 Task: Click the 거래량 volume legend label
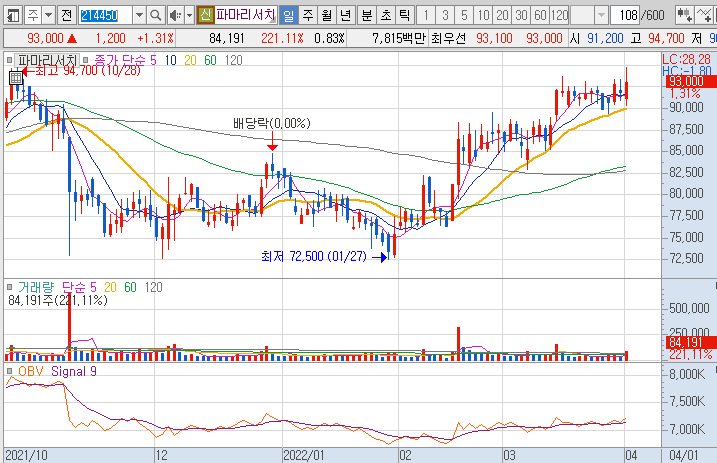(x=36, y=287)
